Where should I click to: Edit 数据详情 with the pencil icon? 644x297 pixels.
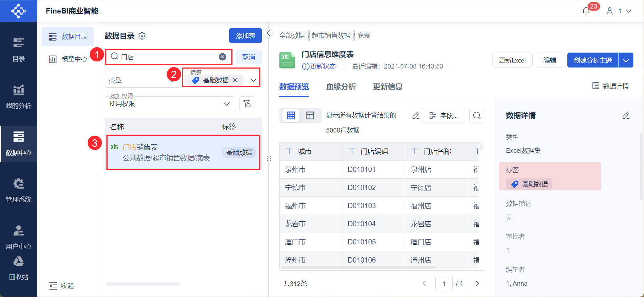626,116
